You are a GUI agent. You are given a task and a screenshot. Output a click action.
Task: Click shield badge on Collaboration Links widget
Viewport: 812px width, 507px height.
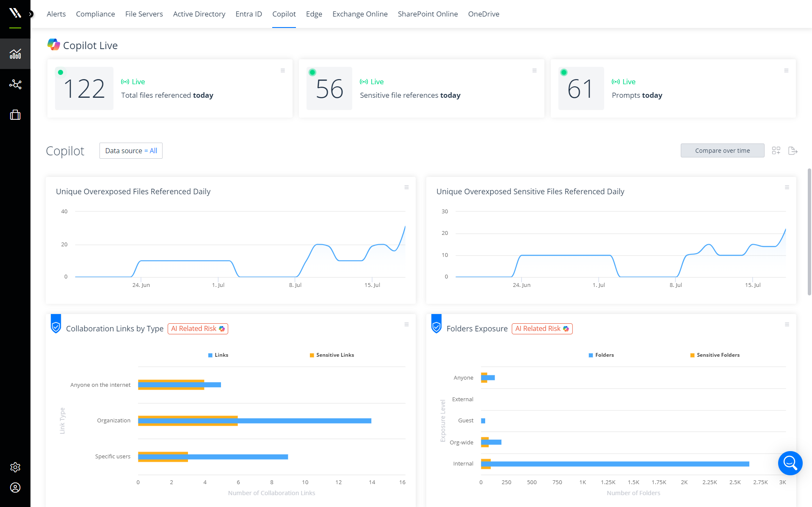[x=56, y=324]
